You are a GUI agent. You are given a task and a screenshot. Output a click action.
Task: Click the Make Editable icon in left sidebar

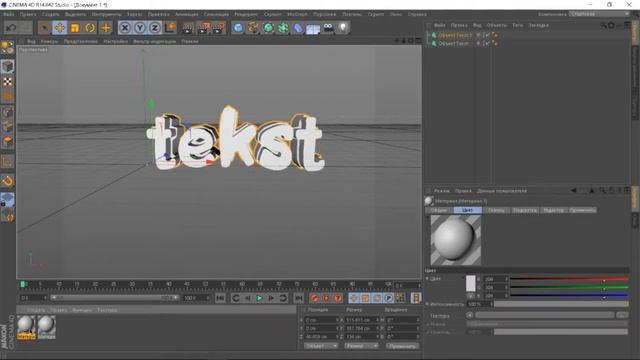pyautogui.click(x=7, y=48)
